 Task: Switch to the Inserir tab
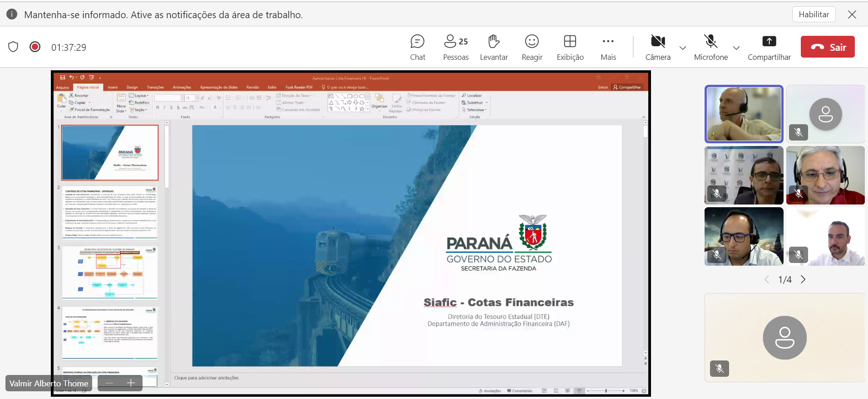(x=113, y=88)
